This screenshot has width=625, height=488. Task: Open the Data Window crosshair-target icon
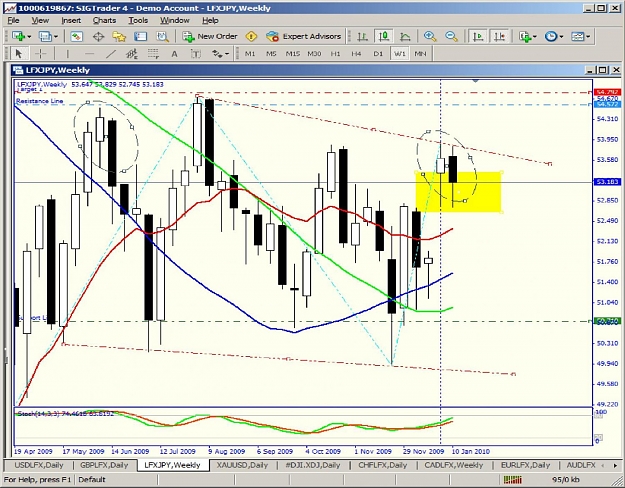pos(98,37)
